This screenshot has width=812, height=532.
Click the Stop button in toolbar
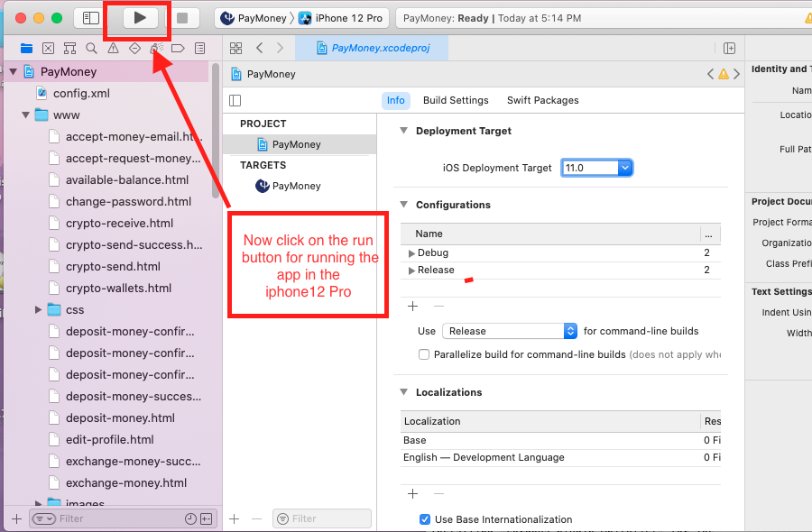coord(182,18)
